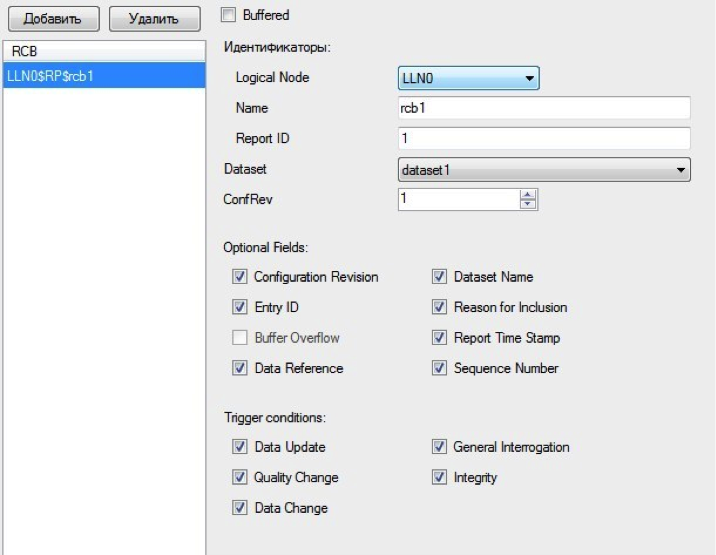Toggle the Data Reference checkbox

coord(240,368)
